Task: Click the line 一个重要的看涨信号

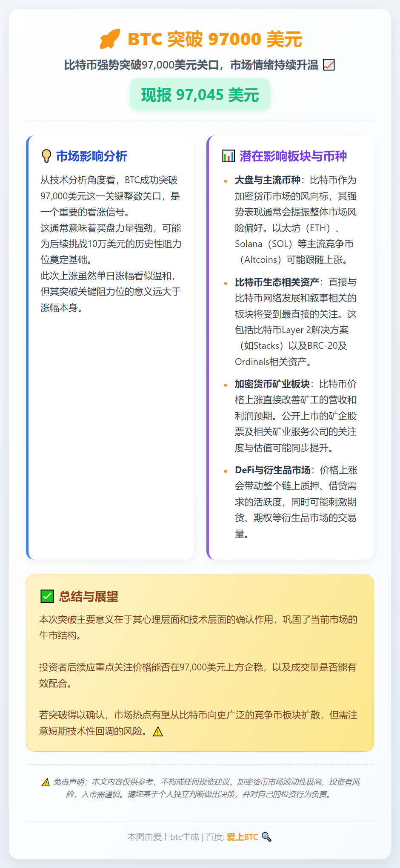Action: click(x=85, y=212)
